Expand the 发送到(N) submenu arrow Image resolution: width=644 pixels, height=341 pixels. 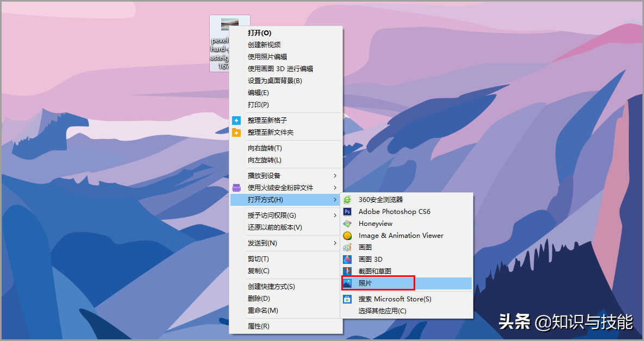pyautogui.click(x=335, y=243)
